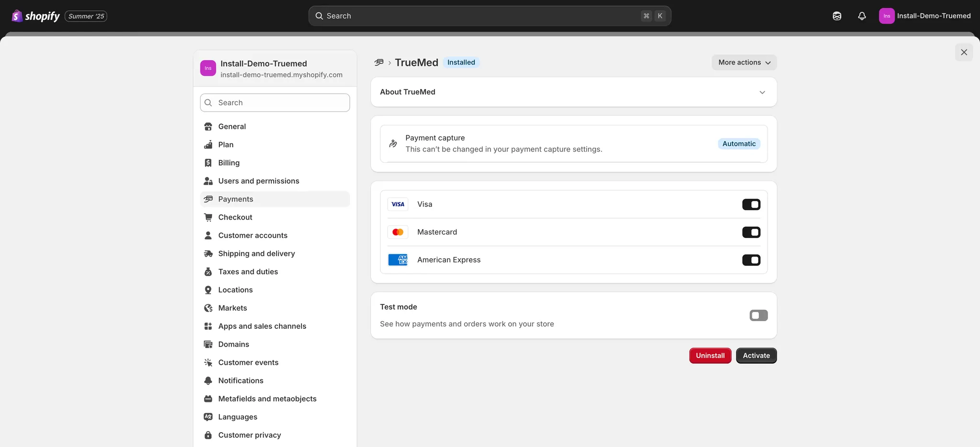Screen dimensions: 980x447
Task: Click the American Express card logo
Action: click(x=398, y=260)
